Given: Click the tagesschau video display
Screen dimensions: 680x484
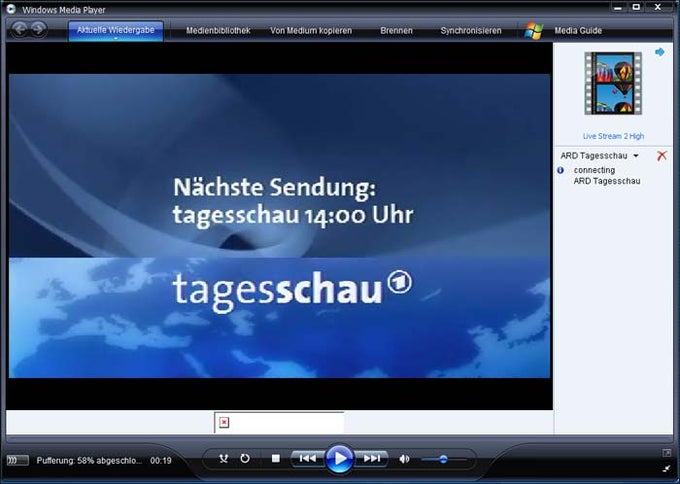Looking at the screenshot, I should 280,226.
